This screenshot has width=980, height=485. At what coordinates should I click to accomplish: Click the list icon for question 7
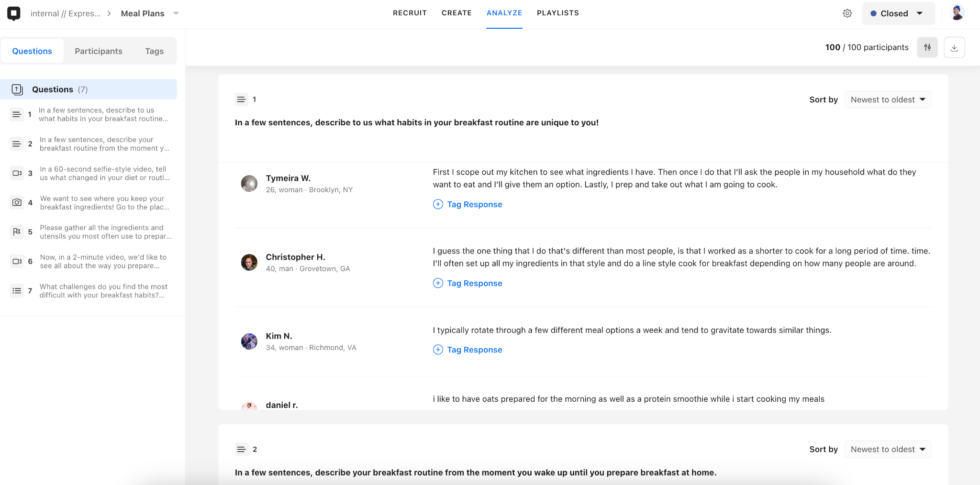pos(17,291)
